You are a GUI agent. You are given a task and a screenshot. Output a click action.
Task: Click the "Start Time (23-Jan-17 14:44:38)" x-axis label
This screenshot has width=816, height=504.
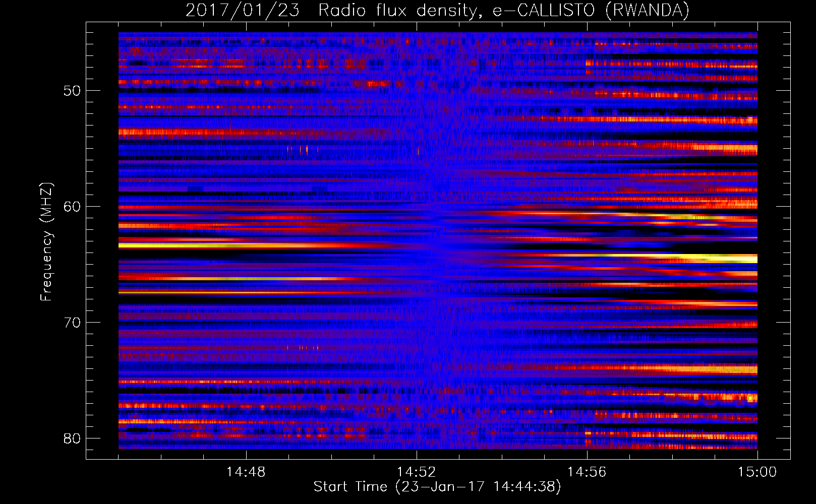(x=437, y=487)
